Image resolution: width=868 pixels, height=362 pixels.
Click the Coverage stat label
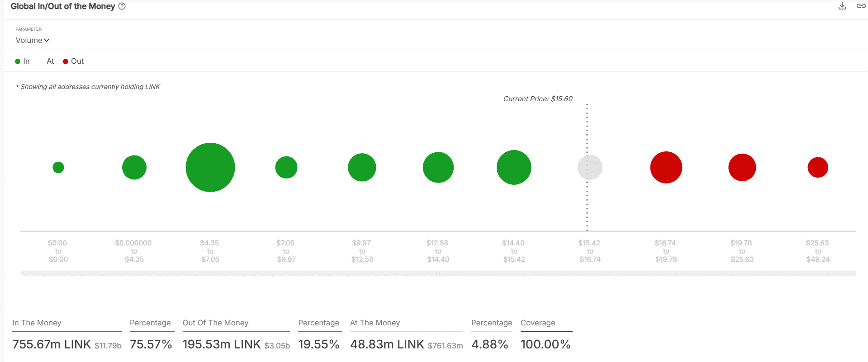point(538,323)
